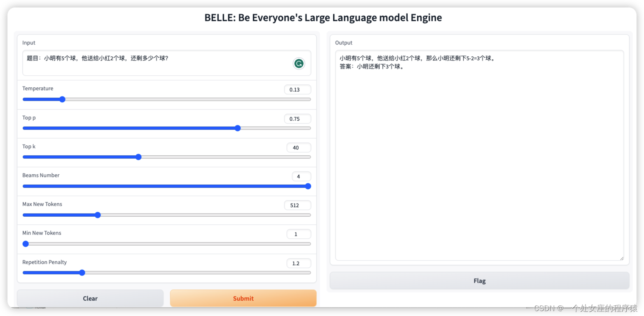Click the 'Min New Tokens' label
The height and width of the screenshot is (316, 644).
pyautogui.click(x=42, y=233)
